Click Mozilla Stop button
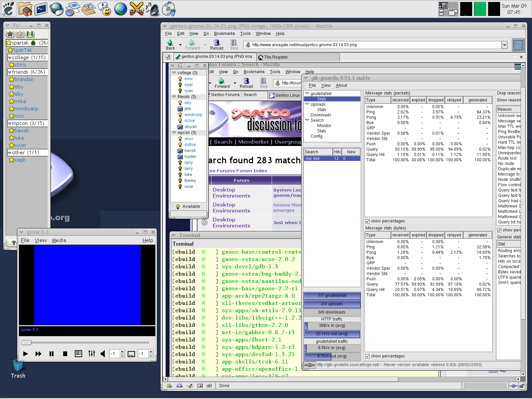 click(x=234, y=45)
